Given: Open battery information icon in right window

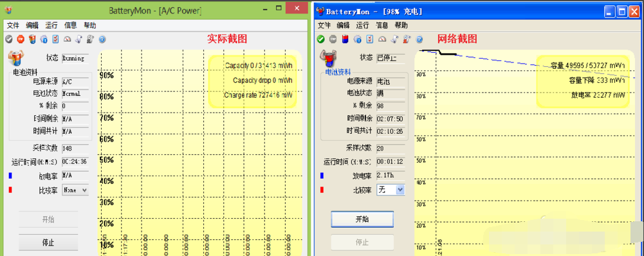Looking at the screenshot, I should 345,39.
